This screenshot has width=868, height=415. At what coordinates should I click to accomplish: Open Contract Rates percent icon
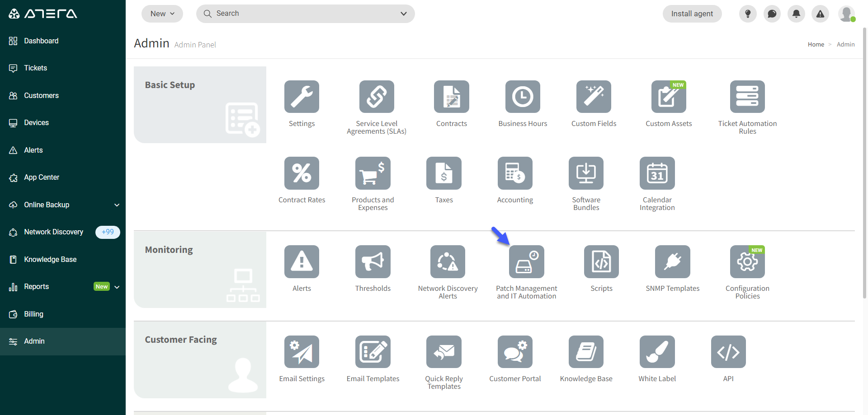pos(302,173)
